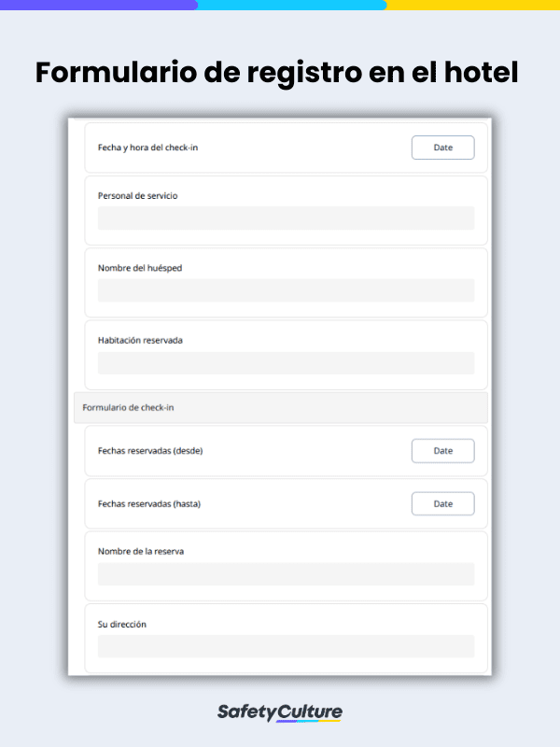560x747 pixels.
Task: Select the Nombre del huésped text field
Action: (x=285, y=290)
